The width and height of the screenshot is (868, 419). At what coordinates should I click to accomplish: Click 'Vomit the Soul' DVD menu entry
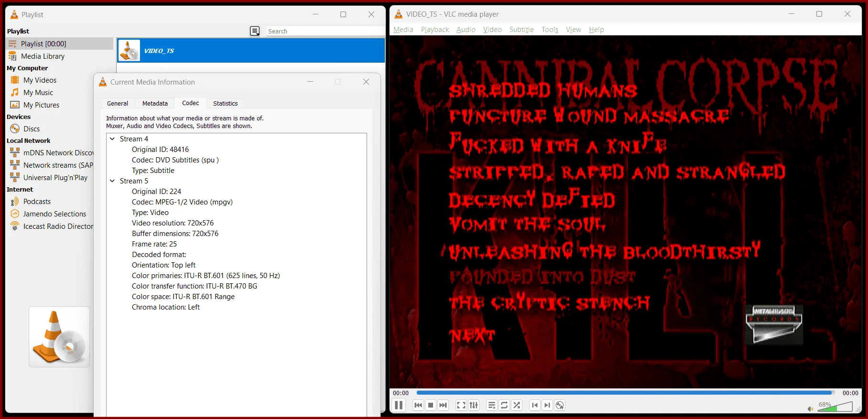528,224
